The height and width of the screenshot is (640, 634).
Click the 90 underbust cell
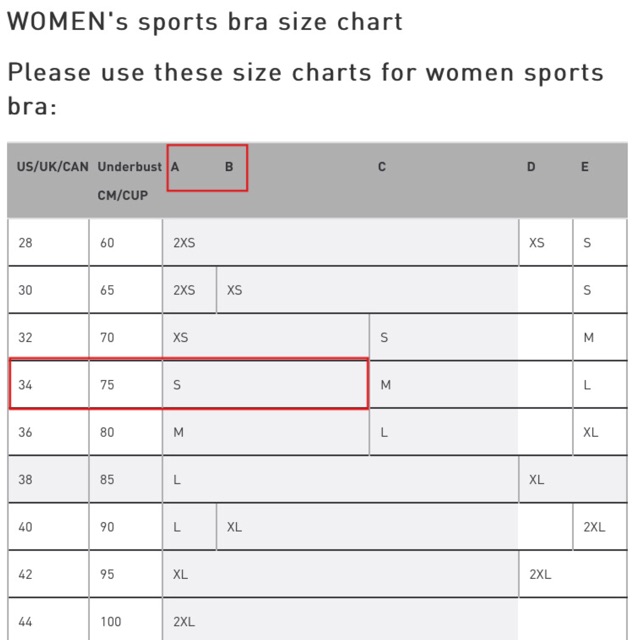click(107, 527)
